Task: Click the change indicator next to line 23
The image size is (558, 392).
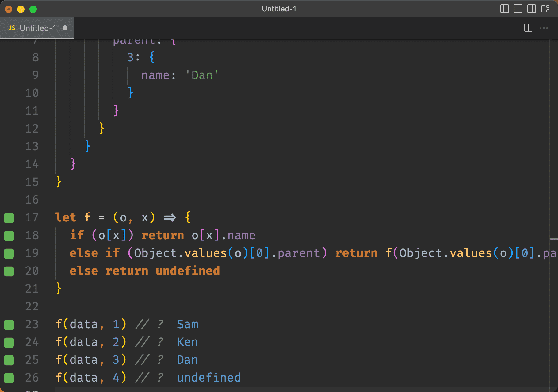Action: pos(9,324)
